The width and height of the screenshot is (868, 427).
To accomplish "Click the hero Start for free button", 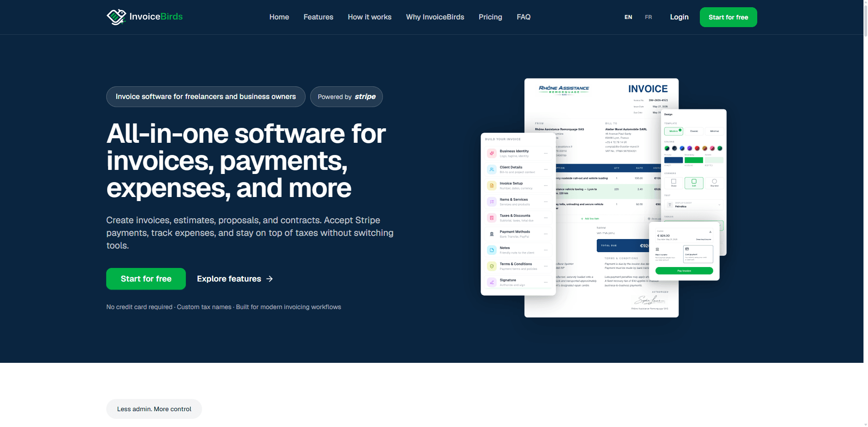I will coord(146,279).
